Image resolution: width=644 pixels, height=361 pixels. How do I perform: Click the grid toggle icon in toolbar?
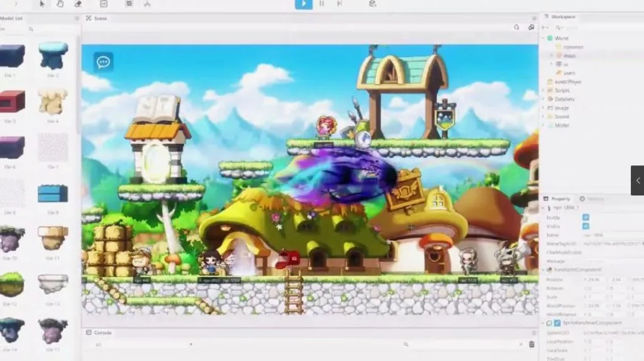click(129, 4)
